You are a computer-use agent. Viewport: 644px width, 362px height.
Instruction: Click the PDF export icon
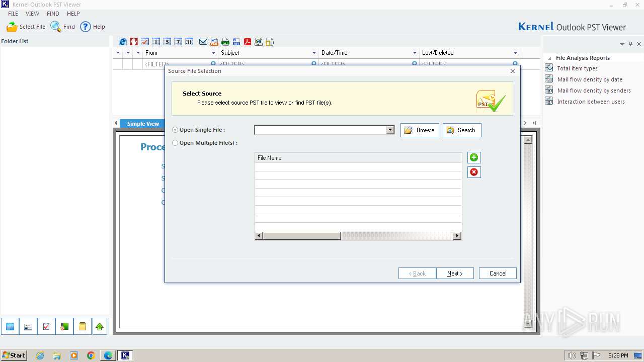248,42
